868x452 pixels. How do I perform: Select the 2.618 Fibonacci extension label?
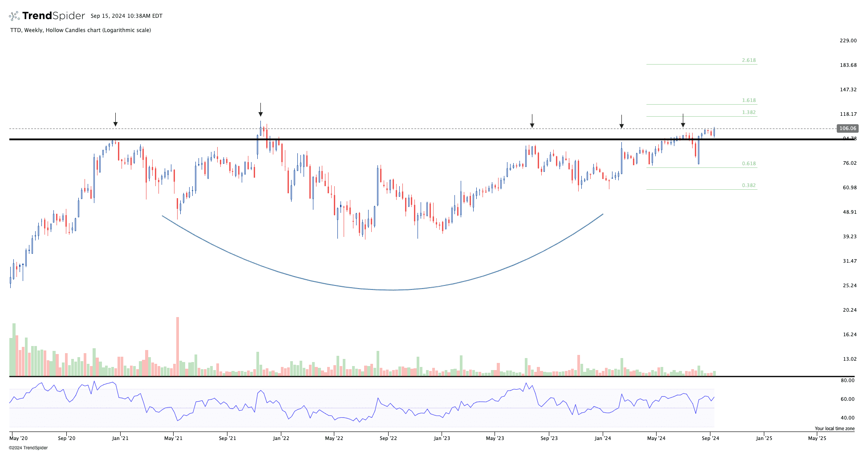[x=749, y=60]
